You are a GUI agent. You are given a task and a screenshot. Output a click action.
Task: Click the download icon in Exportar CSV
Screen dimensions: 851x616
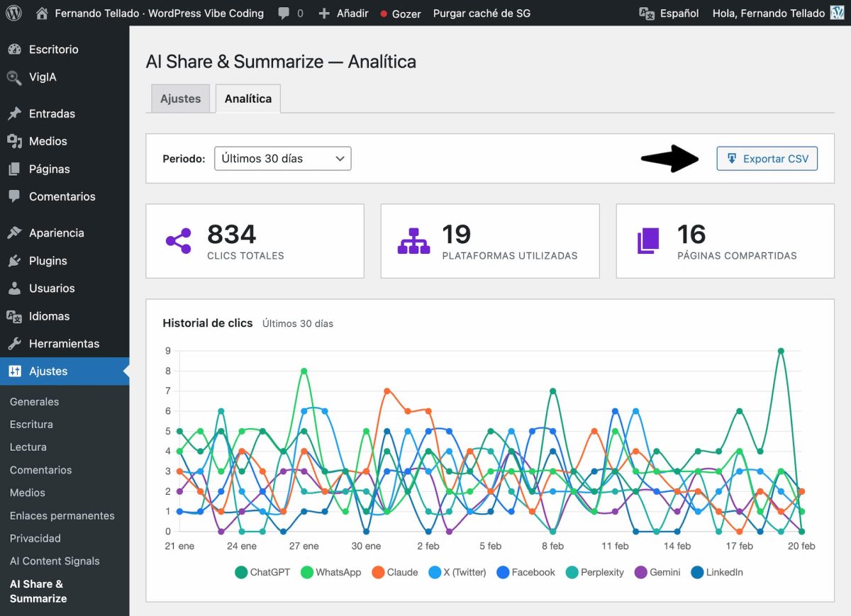pos(732,159)
